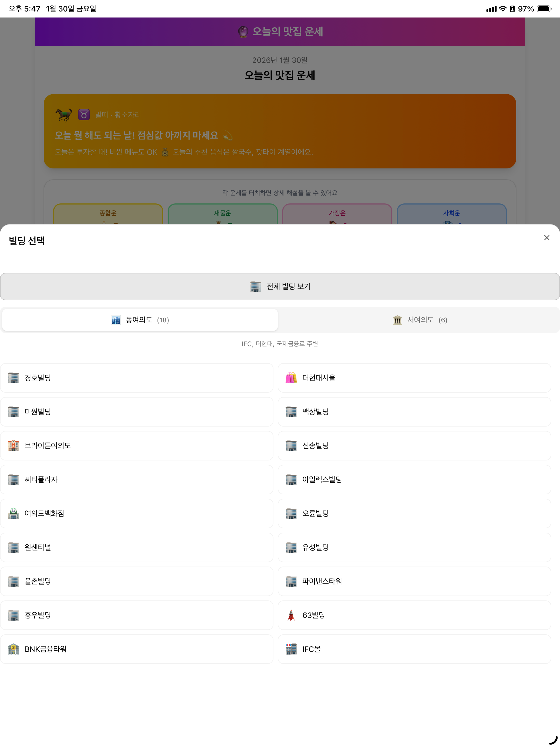Click the red tower icon for 63빌딩
This screenshot has height=747, width=560.
pyautogui.click(x=291, y=615)
